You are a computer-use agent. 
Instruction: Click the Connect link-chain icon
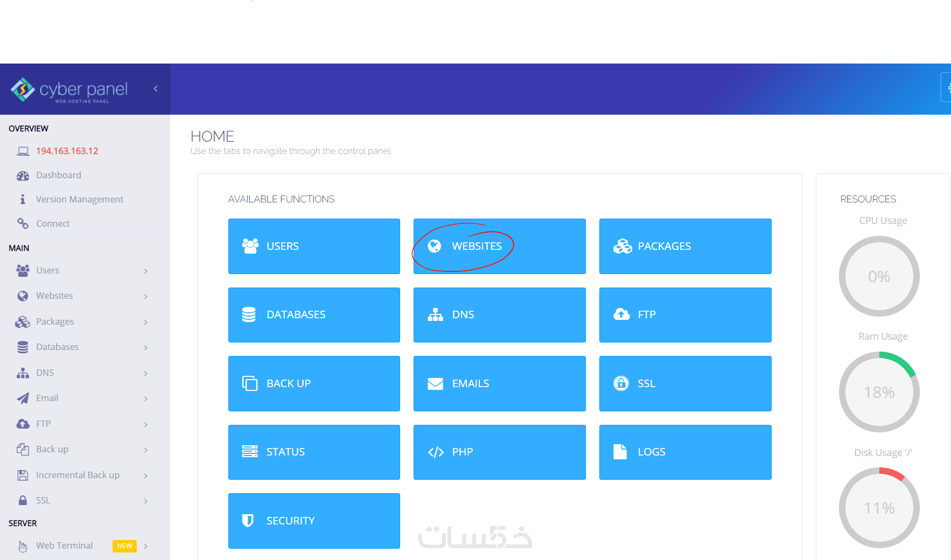23,223
